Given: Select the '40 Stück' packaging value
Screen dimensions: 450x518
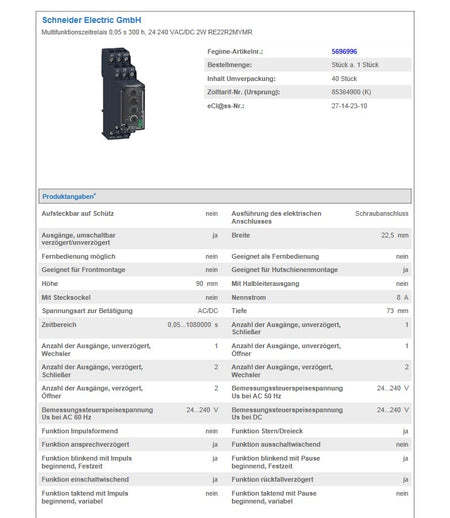Looking at the screenshot, I should tap(344, 79).
